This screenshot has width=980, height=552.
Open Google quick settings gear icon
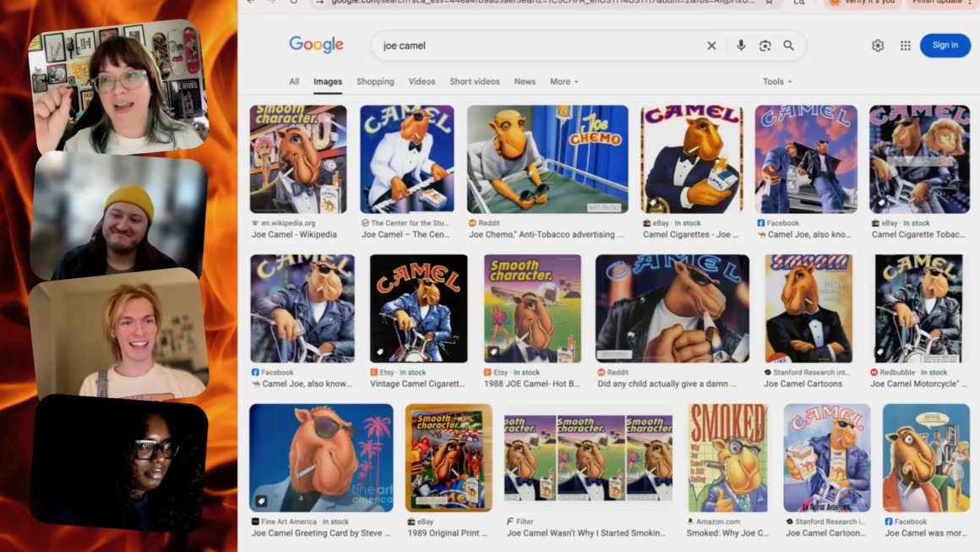click(x=878, y=46)
